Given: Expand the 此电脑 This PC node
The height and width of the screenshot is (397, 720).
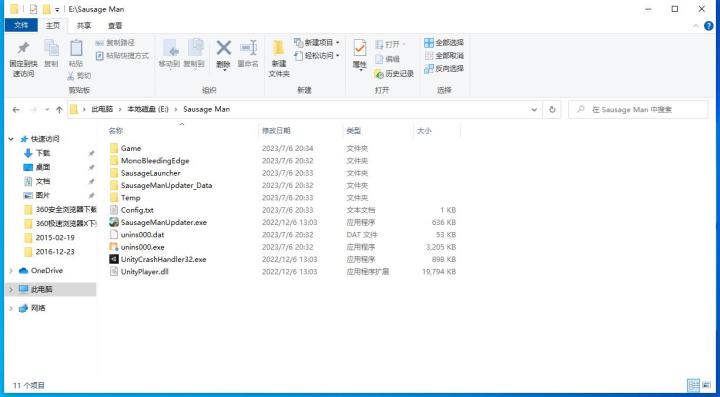Looking at the screenshot, I should (11, 290).
